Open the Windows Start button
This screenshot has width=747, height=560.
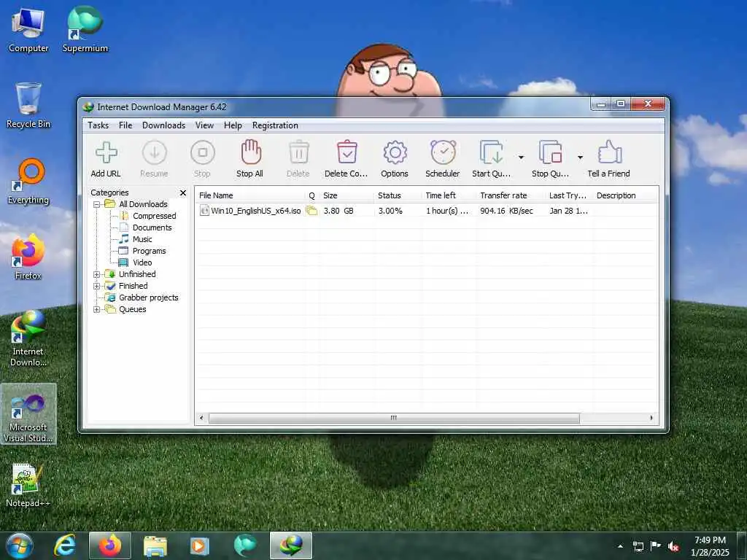(20, 546)
